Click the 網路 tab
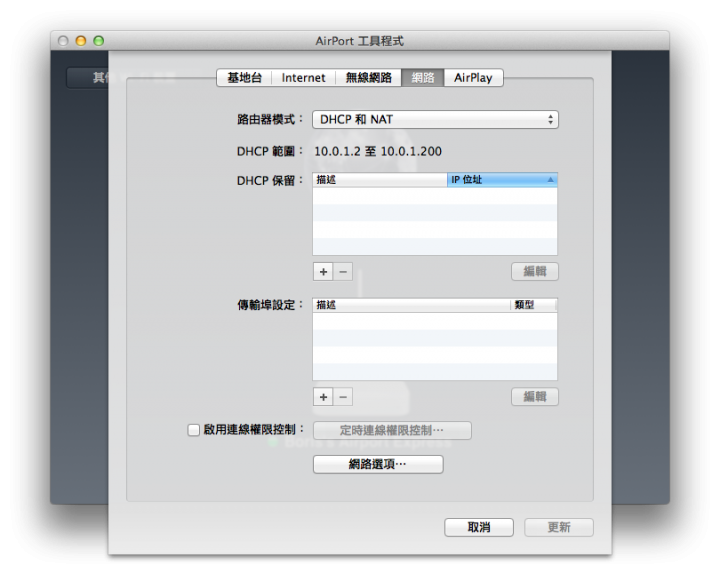 click(423, 78)
